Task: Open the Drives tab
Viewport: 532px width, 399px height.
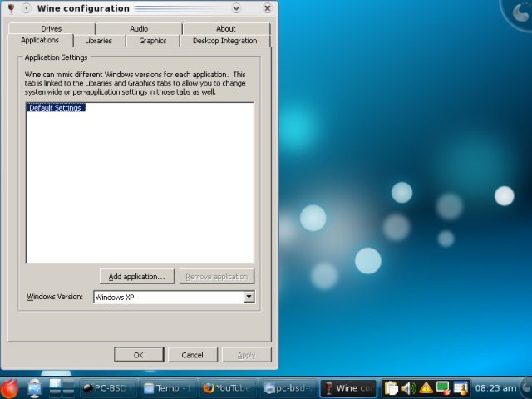Action: click(x=52, y=28)
